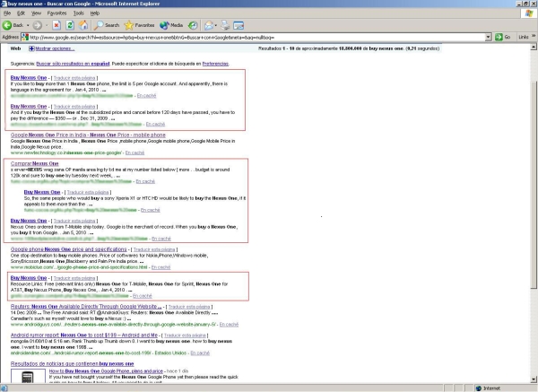Open En caché link for androidandme.com result
Image resolution: width=538 pixels, height=392 pixels.
tap(200, 353)
